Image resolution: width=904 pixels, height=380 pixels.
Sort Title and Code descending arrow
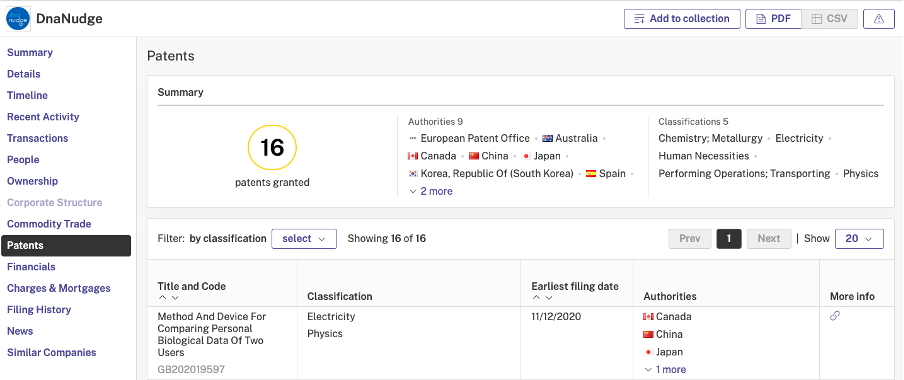[175, 298]
